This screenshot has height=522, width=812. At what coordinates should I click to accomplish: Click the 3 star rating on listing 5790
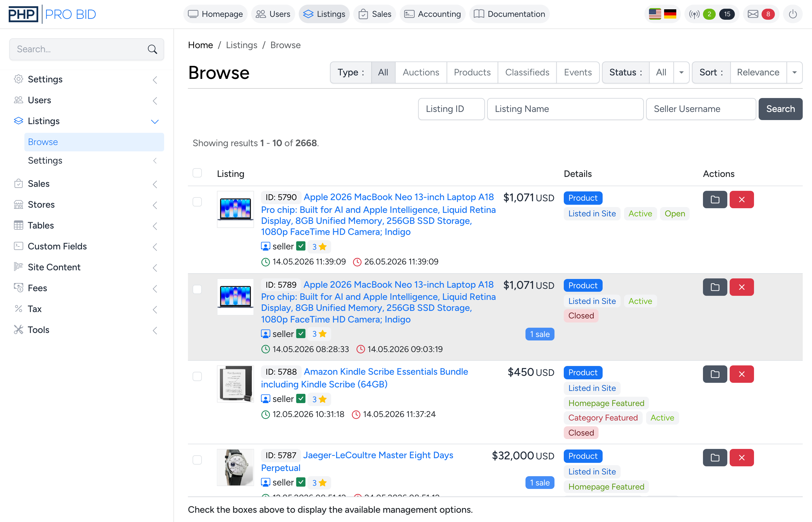point(319,246)
